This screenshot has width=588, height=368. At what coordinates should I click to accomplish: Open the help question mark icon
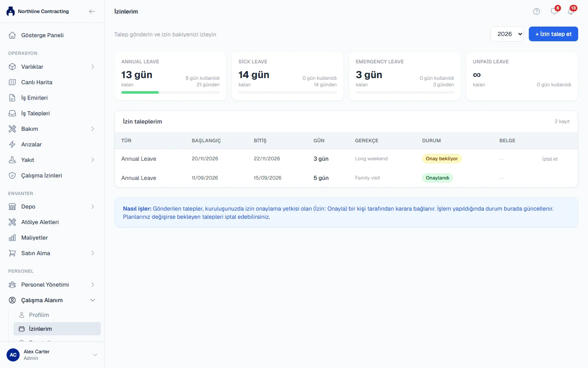(537, 11)
